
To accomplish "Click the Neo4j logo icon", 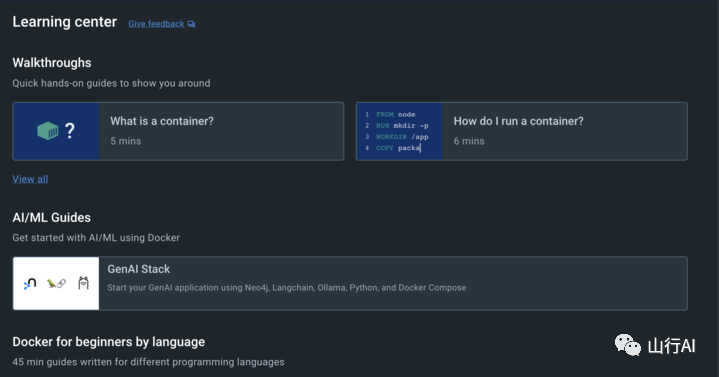I will click(30, 284).
